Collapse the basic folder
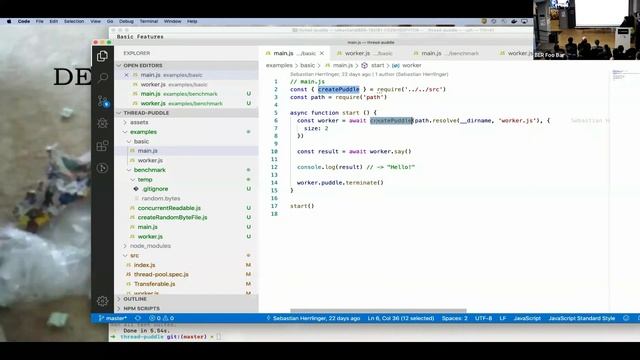The width and height of the screenshot is (640, 360). [141, 141]
